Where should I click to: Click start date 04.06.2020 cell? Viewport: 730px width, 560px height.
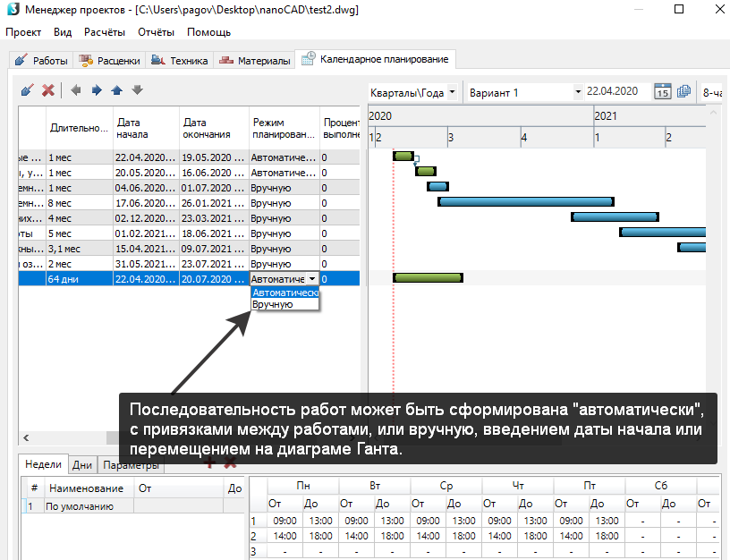146,188
